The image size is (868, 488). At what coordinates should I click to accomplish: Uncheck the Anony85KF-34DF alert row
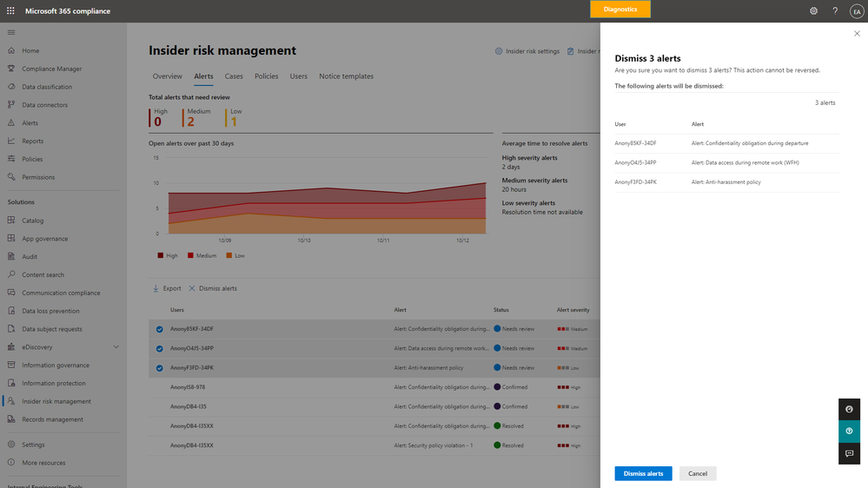pos(159,329)
